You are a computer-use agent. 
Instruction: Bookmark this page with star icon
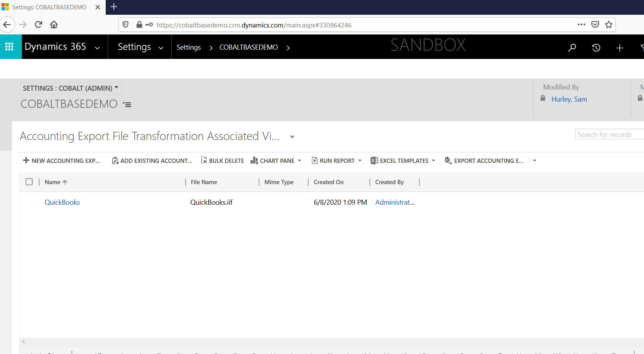point(609,24)
